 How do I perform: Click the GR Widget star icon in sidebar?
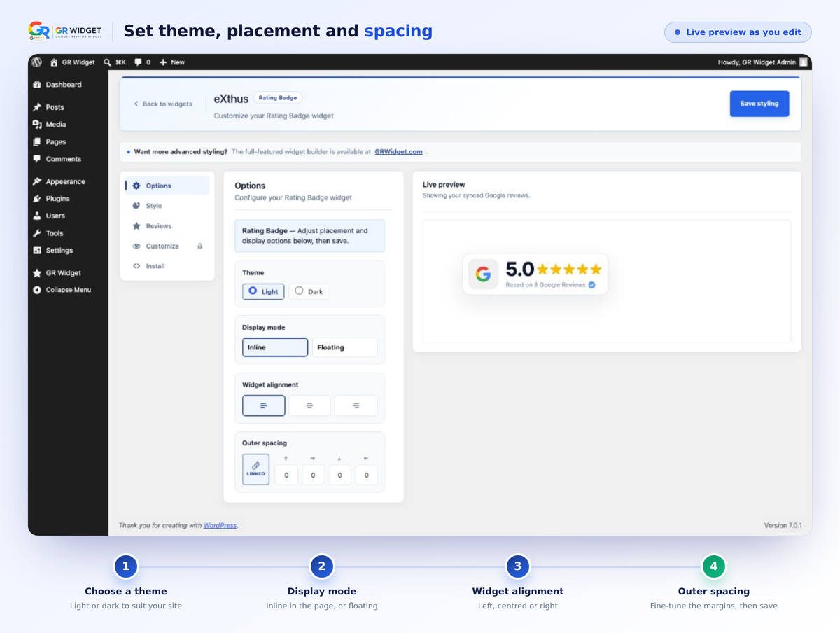pos(37,273)
